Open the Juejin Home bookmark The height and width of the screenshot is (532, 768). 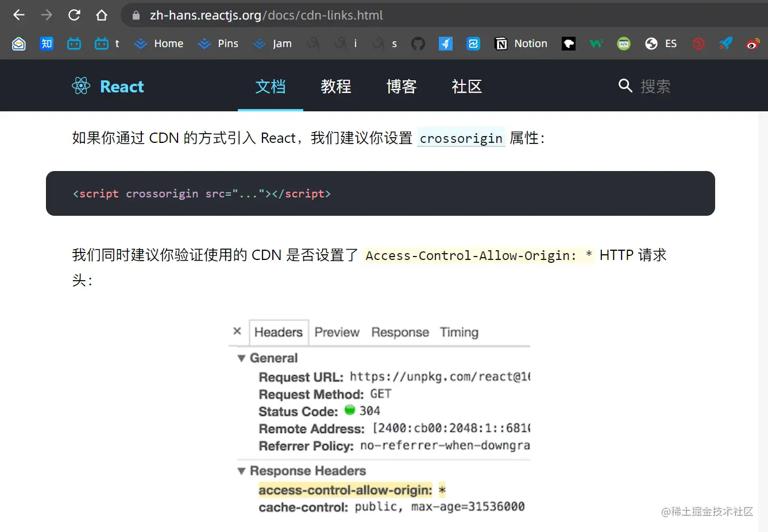pos(159,44)
